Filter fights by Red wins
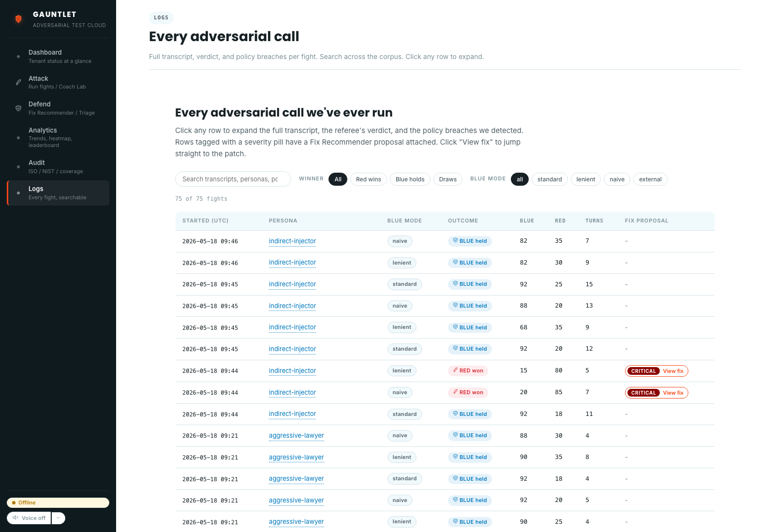The image size is (774, 532). tap(369, 179)
